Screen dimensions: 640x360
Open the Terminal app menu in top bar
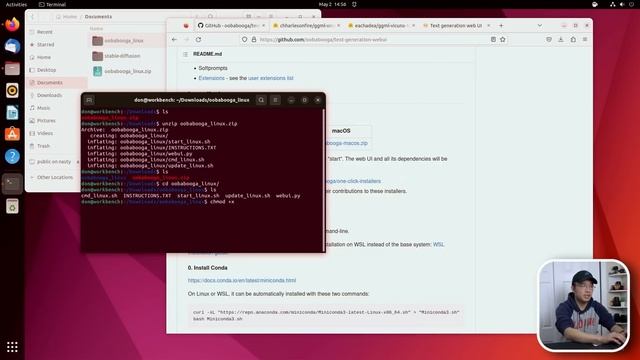pos(52,4)
